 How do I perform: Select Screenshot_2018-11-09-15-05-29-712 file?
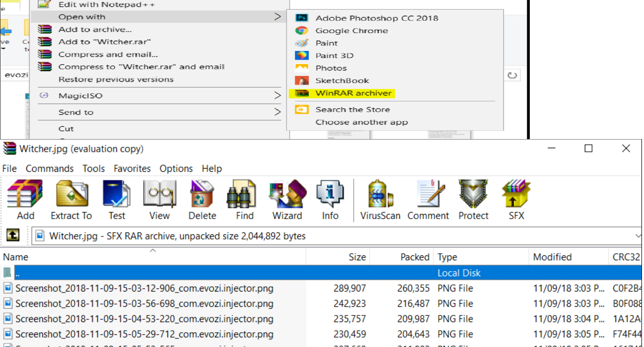(x=144, y=334)
